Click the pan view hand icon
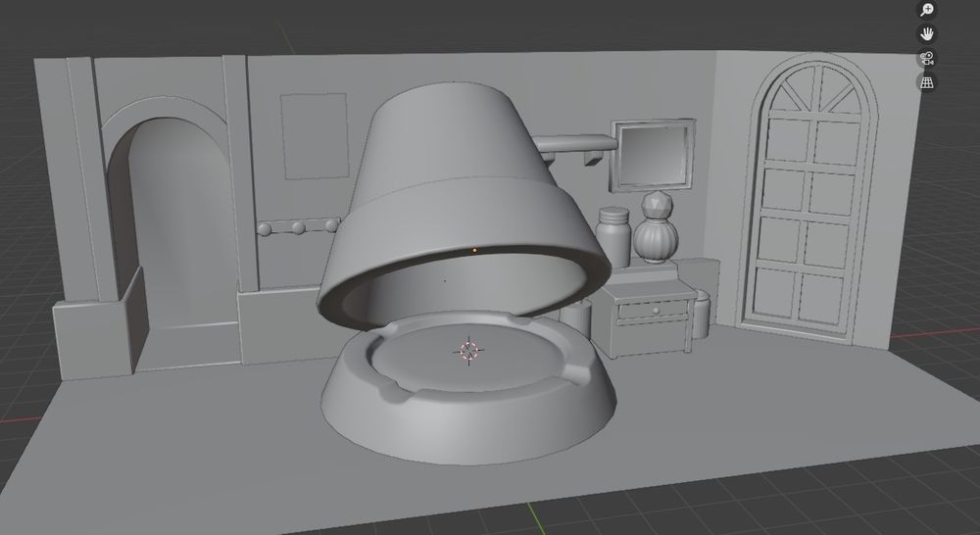Image resolution: width=980 pixels, height=535 pixels. [927, 33]
